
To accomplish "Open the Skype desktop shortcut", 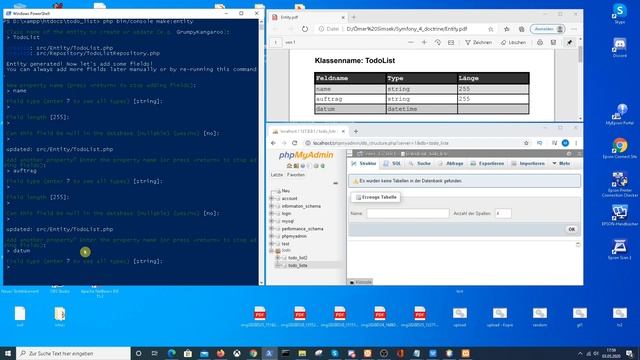I will point(620,13).
